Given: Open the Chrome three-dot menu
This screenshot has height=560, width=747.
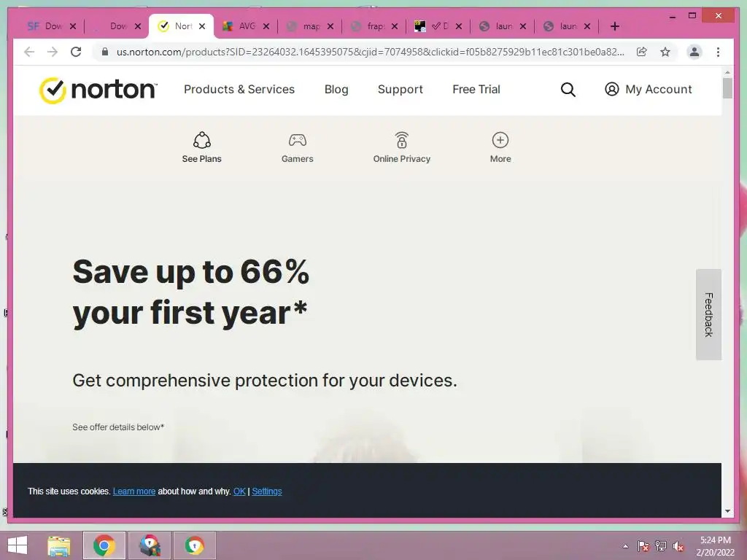Looking at the screenshot, I should (x=718, y=52).
